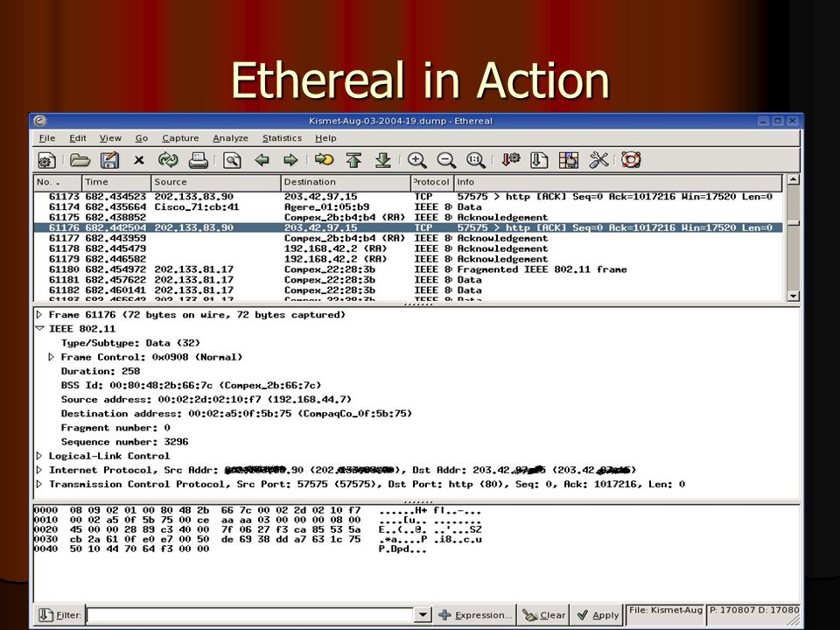Open the View menu
The width and height of the screenshot is (840, 630).
[x=110, y=138]
